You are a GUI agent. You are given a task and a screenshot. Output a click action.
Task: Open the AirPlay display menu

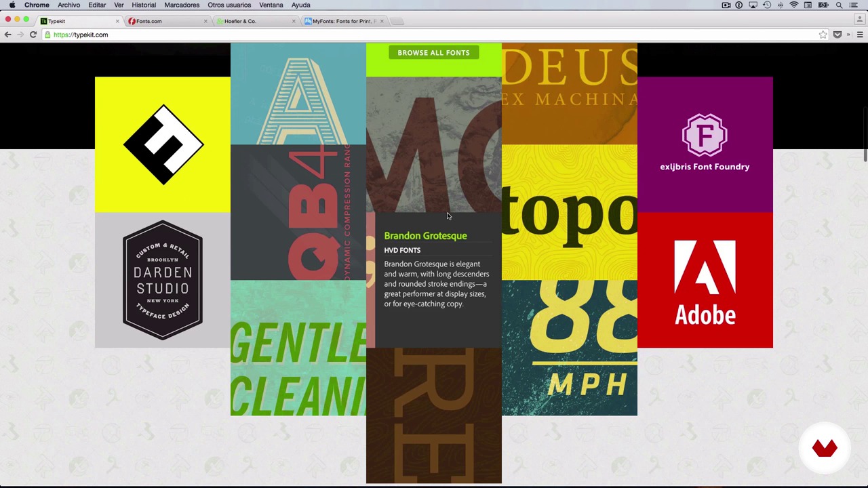click(753, 5)
